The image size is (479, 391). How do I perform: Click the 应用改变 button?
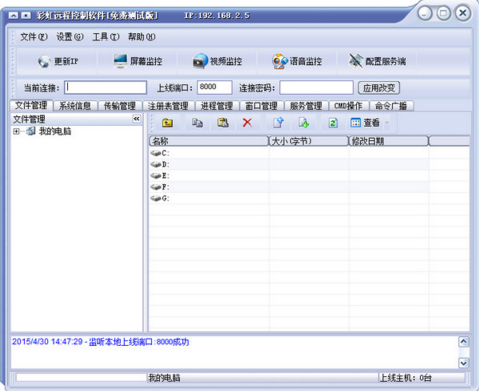click(379, 88)
